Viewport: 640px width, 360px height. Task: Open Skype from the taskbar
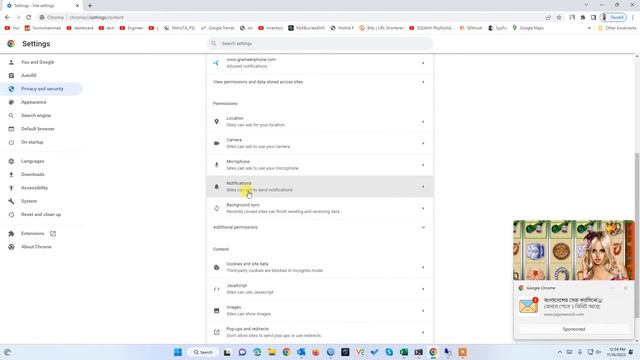(x=389, y=352)
